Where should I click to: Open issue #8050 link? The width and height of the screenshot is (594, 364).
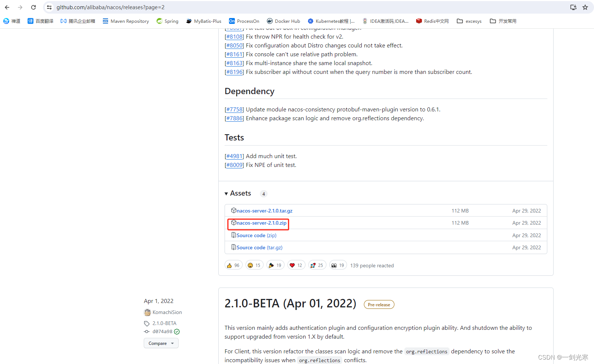(x=235, y=46)
